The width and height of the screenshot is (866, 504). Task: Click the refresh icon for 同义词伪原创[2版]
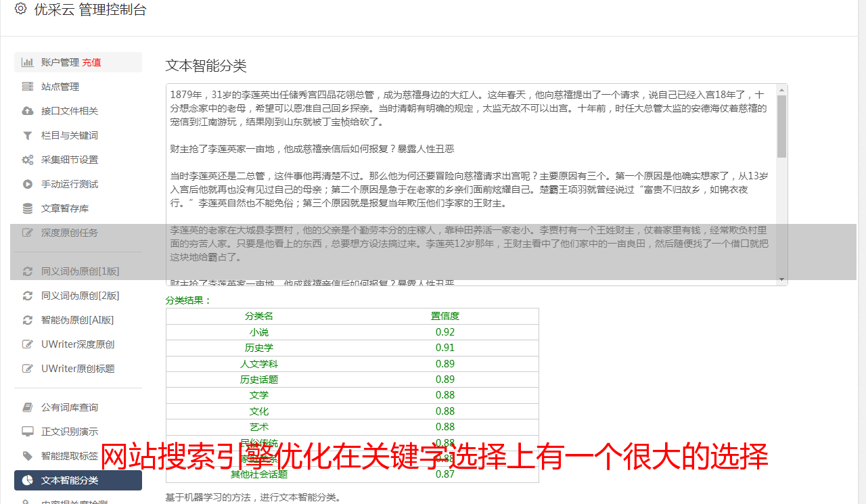[x=28, y=296]
